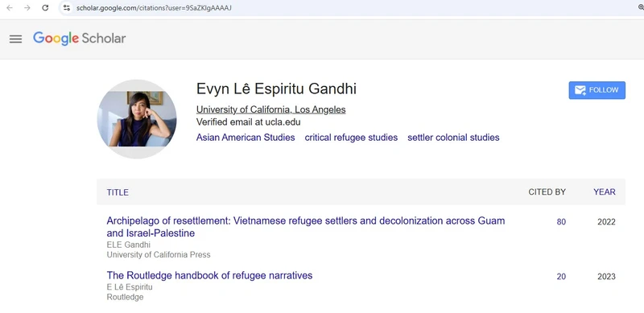This screenshot has width=644, height=313.
Task: Sort by the YEAR column header
Action: tap(605, 192)
